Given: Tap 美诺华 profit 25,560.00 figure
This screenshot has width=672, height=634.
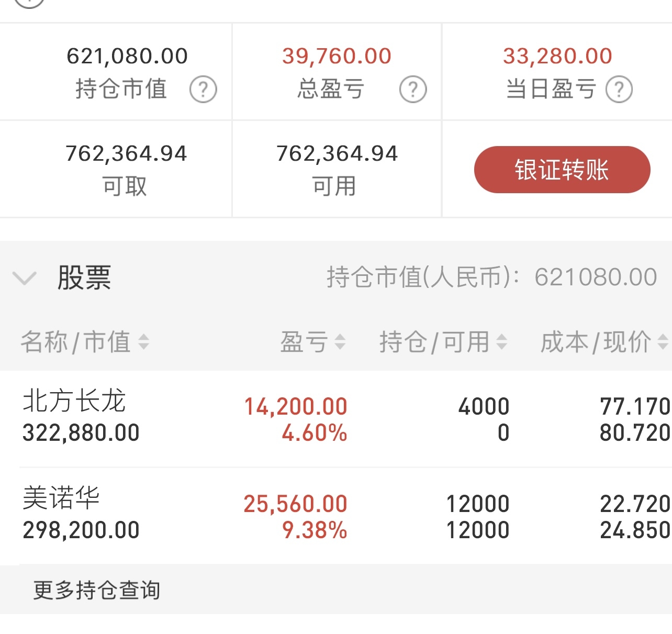Looking at the screenshot, I should (x=296, y=504).
